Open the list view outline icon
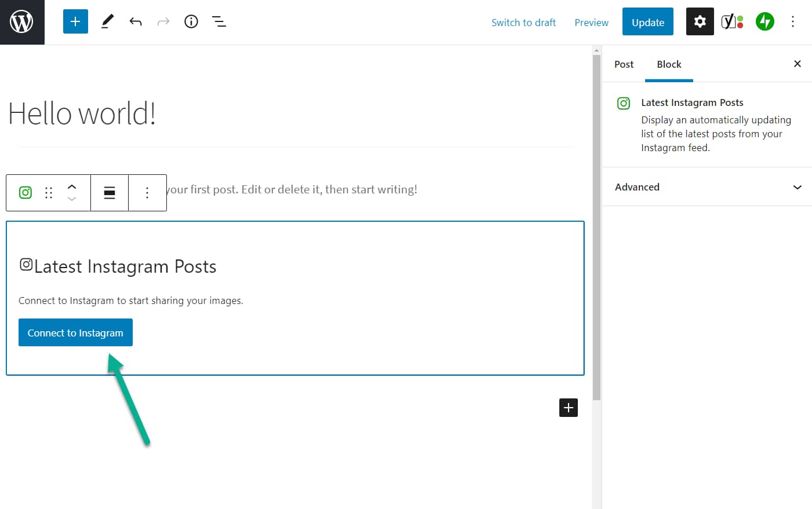The height and width of the screenshot is (509, 812). click(219, 22)
